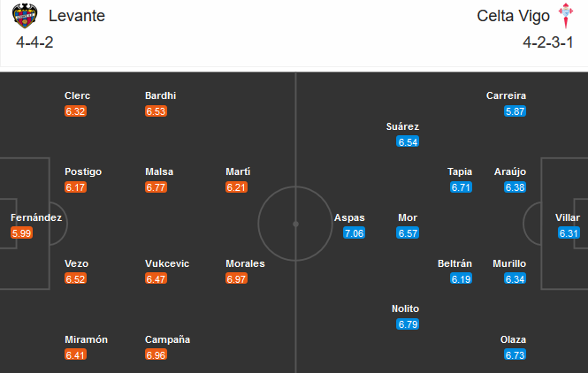Click the pitch center circle spot
Image resolution: width=588 pixels, height=373 pixels.
[295, 224]
